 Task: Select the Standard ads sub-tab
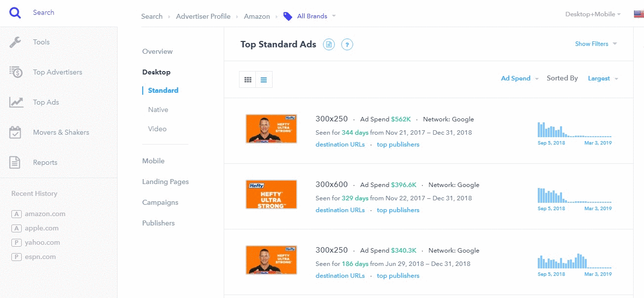tap(163, 90)
